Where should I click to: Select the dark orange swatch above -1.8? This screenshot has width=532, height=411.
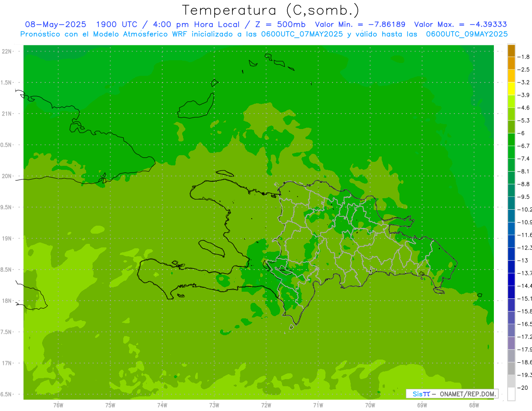coord(511,51)
